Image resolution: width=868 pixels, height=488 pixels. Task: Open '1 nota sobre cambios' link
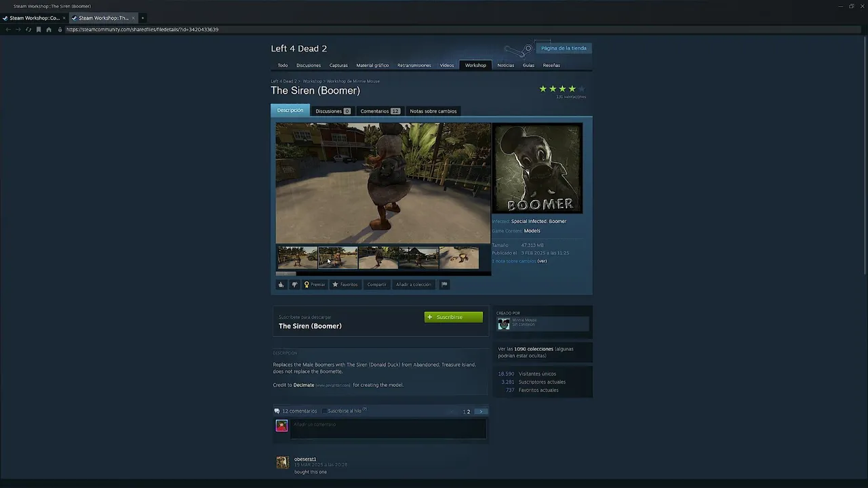[x=514, y=261]
